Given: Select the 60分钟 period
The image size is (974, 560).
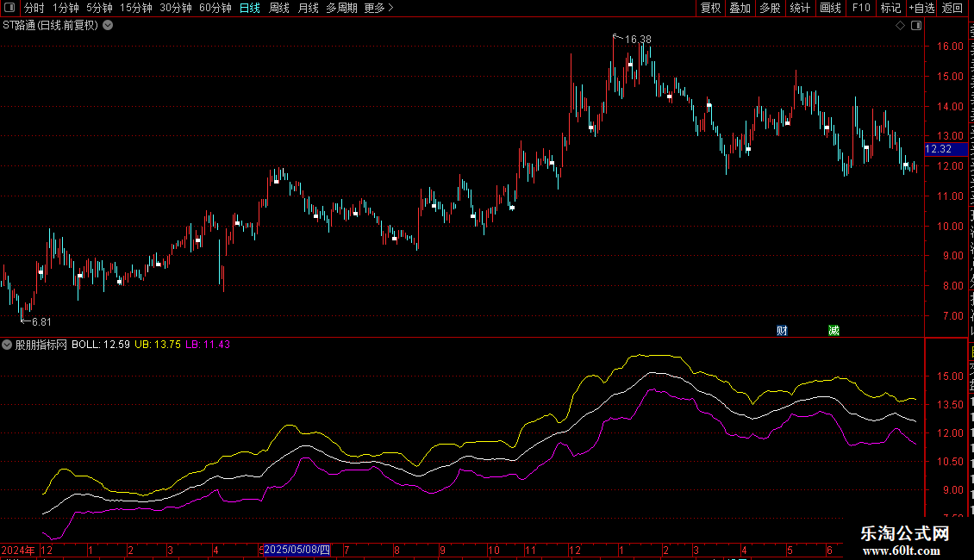Looking at the screenshot, I should pyautogui.click(x=215, y=8).
